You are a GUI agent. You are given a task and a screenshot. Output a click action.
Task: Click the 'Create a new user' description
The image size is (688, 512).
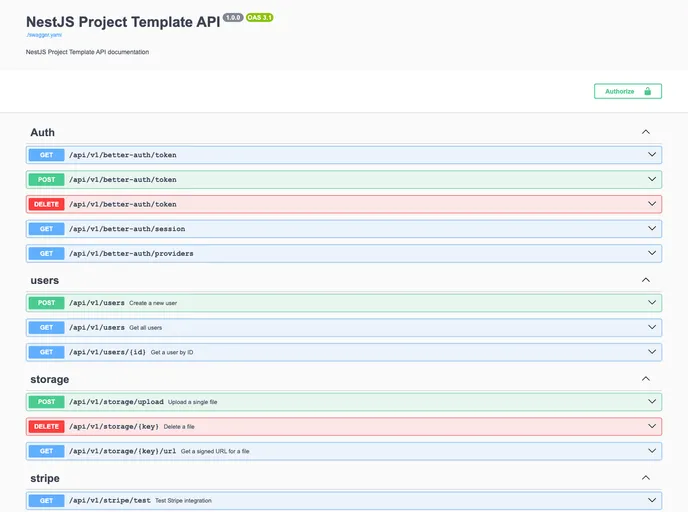point(153,303)
